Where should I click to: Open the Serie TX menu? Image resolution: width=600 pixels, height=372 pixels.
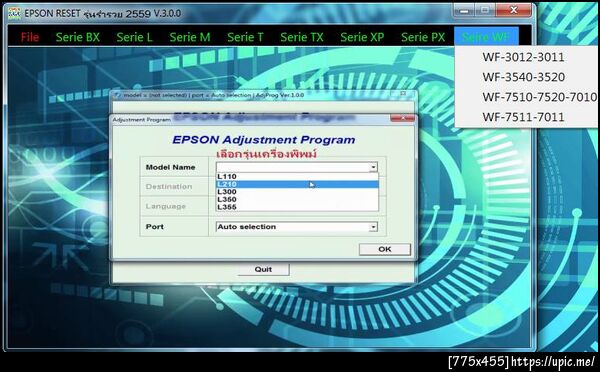coord(302,37)
